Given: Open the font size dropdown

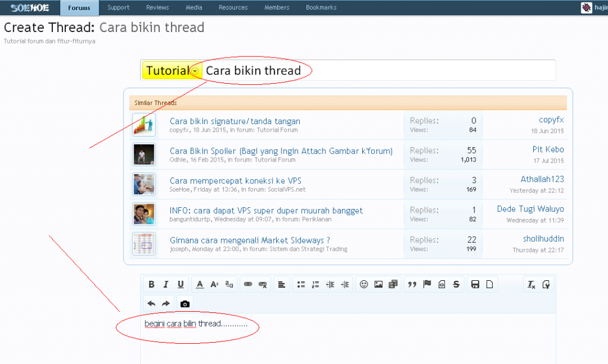Looking at the screenshot, I should pyautogui.click(x=214, y=284).
